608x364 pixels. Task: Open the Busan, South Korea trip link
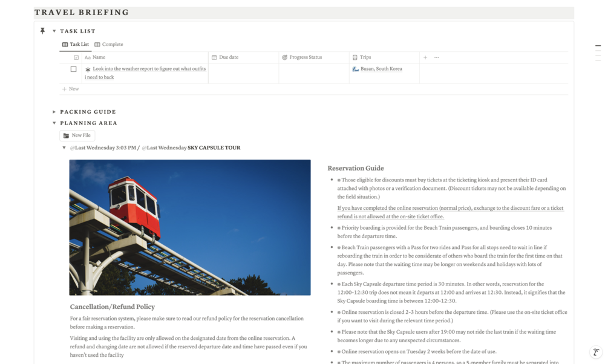[x=381, y=68]
